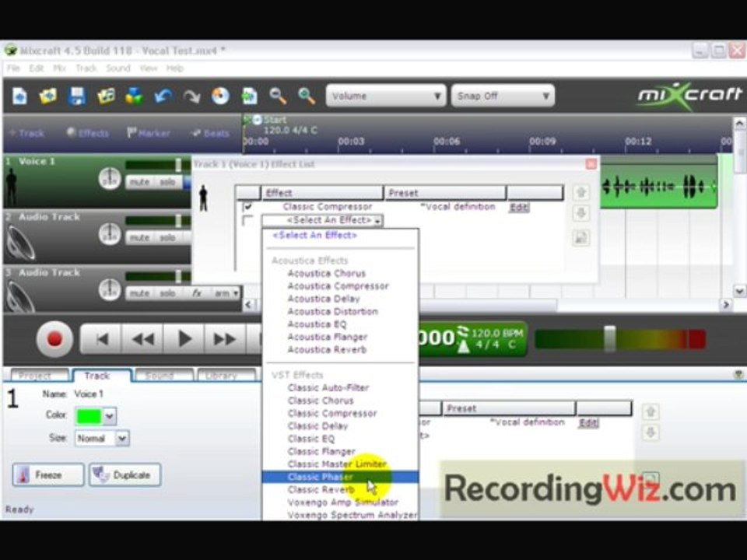Solo Audio Track 3
Viewport: 747px width, 560px height.
coord(167,293)
